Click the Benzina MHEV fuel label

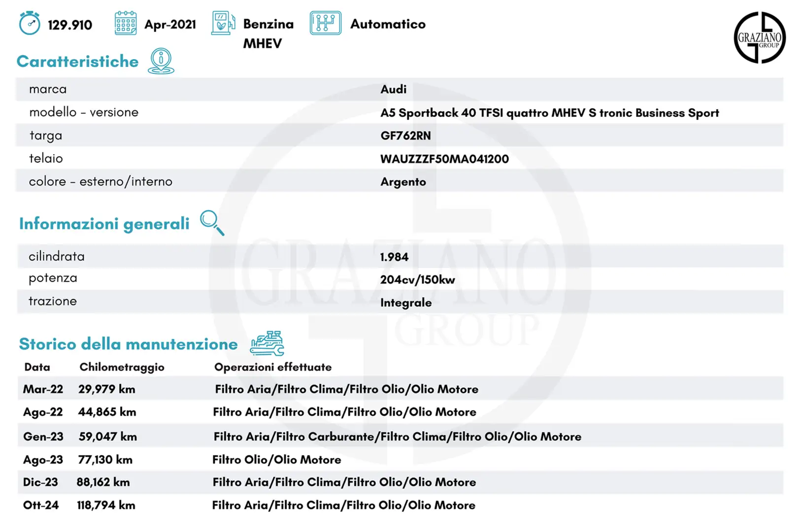pos(268,33)
